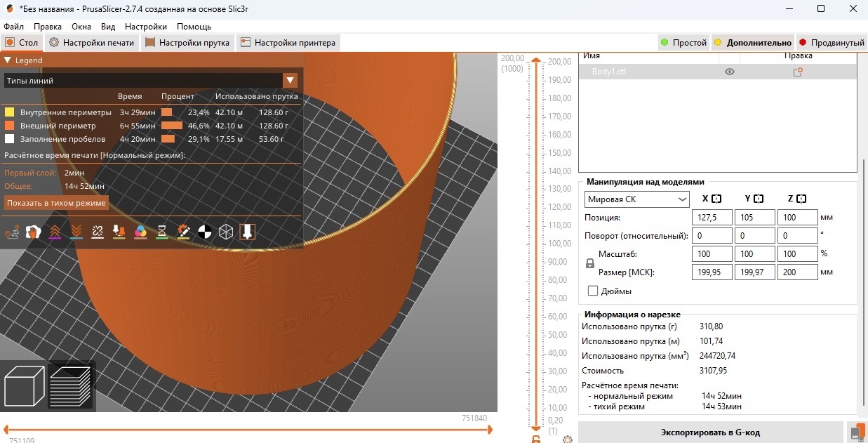
Task: Click the export to SD card icon
Action: tap(857, 432)
